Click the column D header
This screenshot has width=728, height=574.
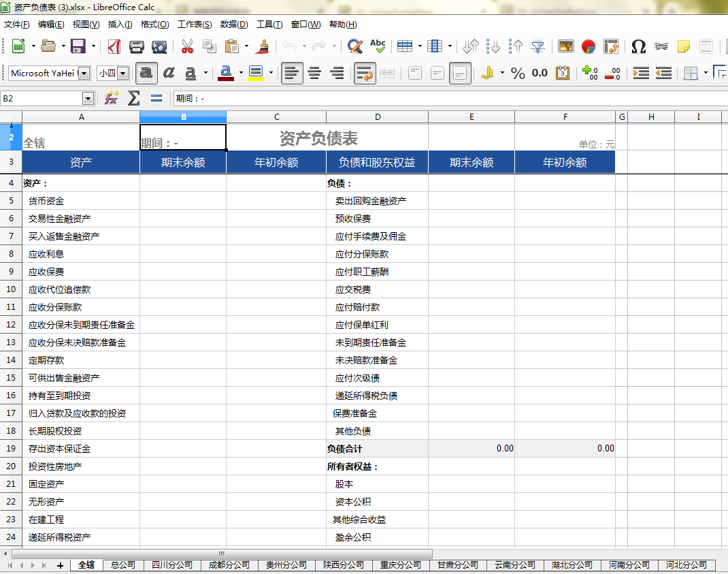[378, 117]
